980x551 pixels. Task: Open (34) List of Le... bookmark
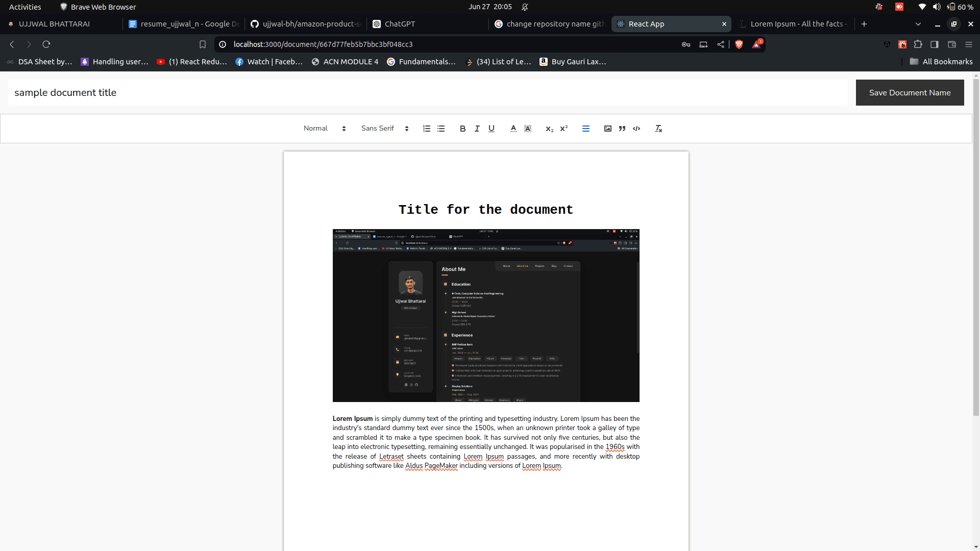(x=498, y=62)
